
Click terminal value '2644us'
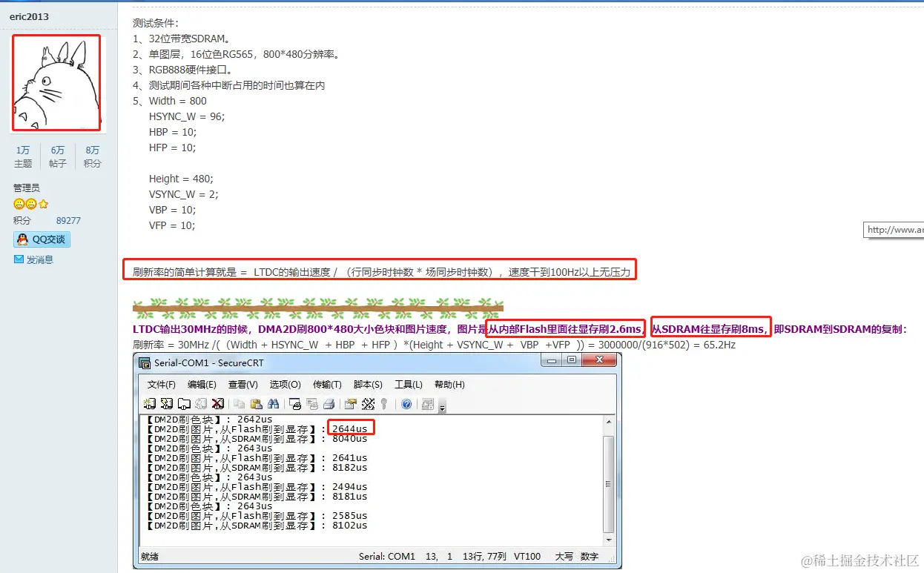(350, 429)
